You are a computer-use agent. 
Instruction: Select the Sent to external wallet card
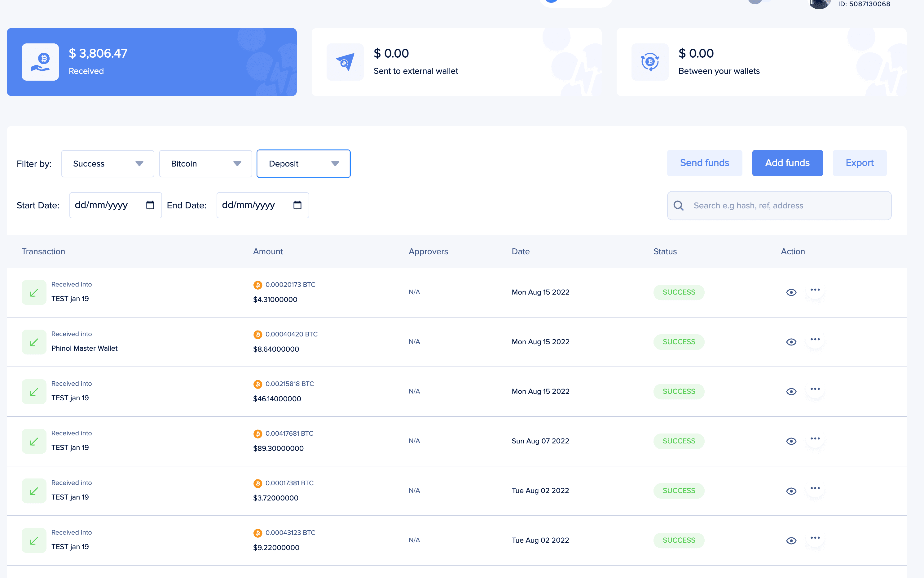coord(456,62)
